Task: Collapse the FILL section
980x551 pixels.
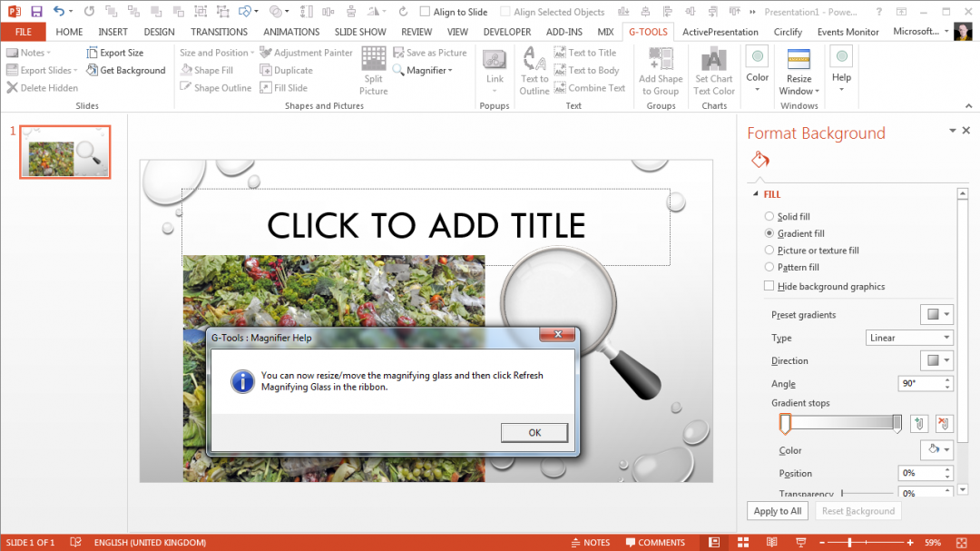Action: (x=756, y=193)
